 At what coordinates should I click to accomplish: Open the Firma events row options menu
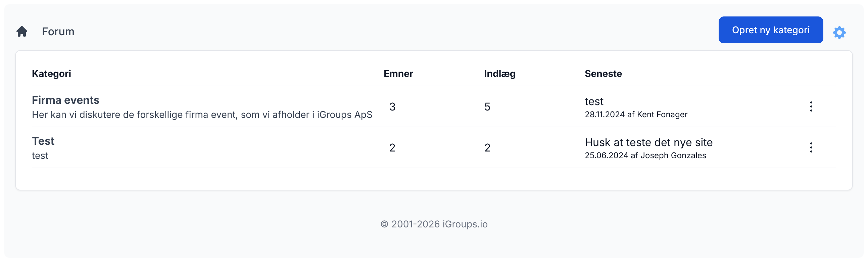pyautogui.click(x=811, y=106)
